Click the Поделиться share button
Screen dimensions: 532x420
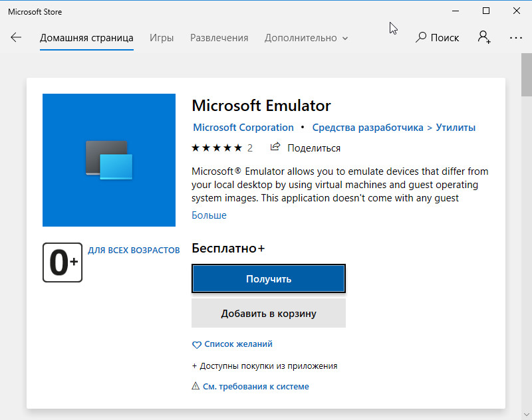(305, 148)
